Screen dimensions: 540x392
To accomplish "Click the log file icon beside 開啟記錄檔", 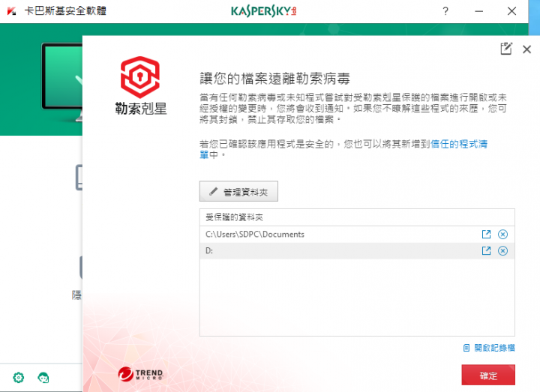I will [x=466, y=348].
